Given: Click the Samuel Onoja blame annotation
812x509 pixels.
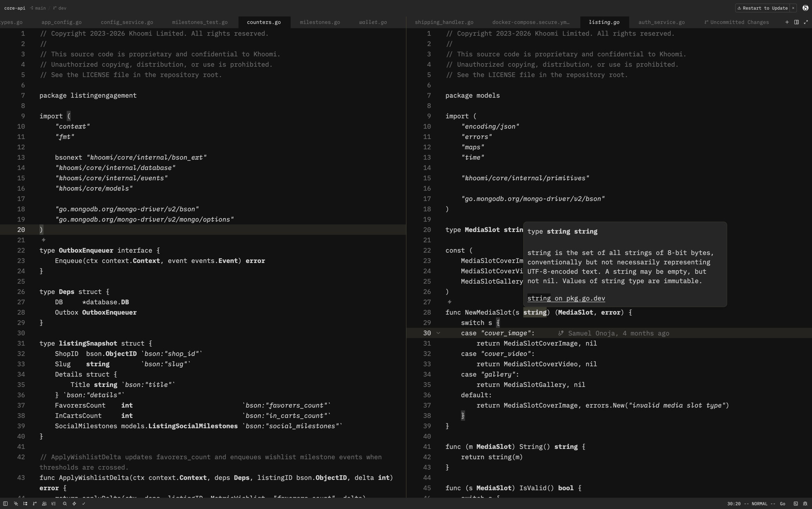Looking at the screenshot, I should pyautogui.click(x=613, y=333).
